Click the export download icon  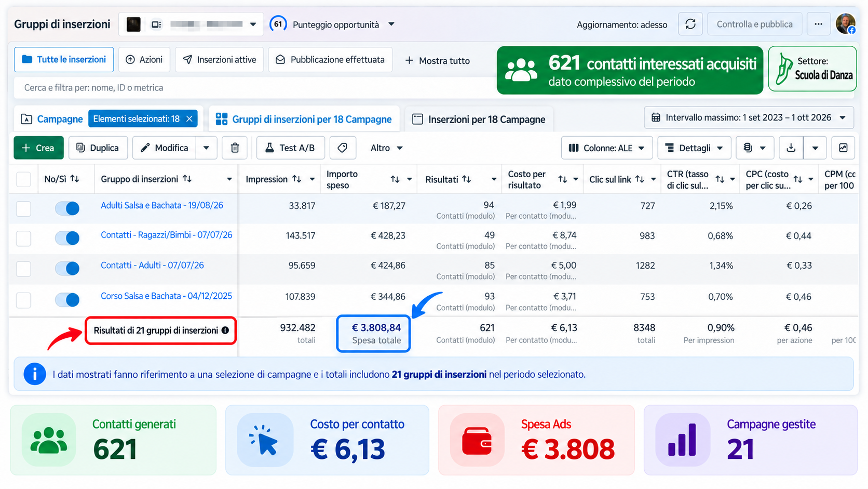click(791, 148)
